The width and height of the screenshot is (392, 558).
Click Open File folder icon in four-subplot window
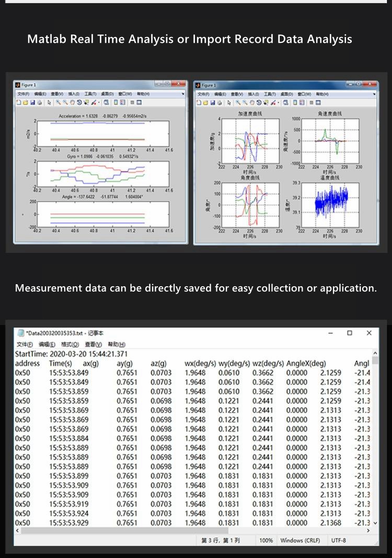pos(206,103)
